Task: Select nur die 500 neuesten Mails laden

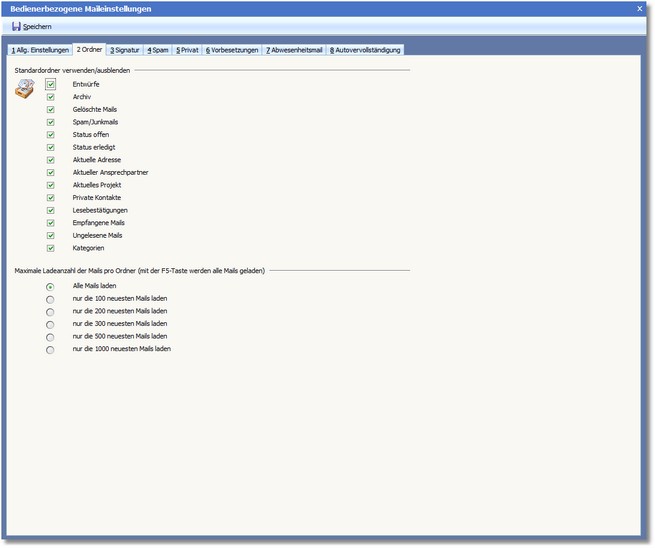Action: tap(50, 337)
